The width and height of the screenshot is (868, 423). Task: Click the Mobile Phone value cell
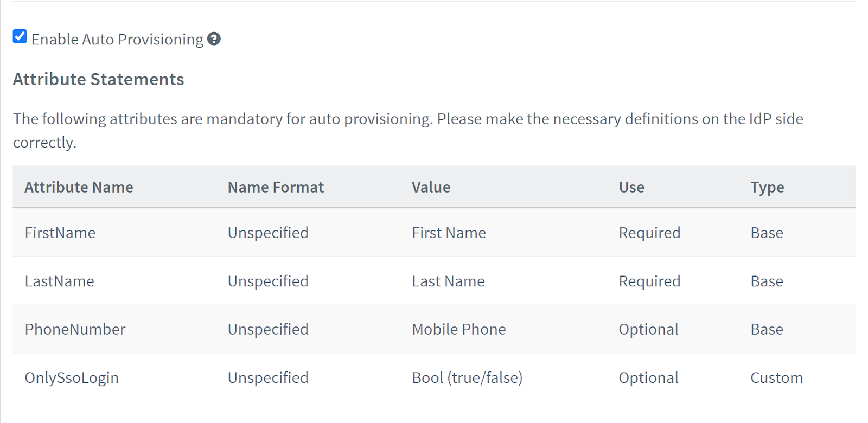[459, 329]
